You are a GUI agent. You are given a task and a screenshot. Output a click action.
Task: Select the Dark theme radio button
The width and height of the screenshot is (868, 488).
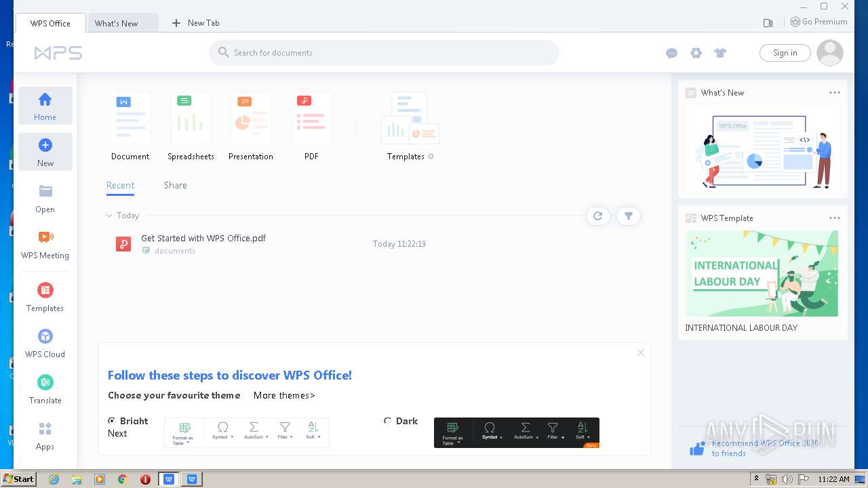pyautogui.click(x=388, y=421)
